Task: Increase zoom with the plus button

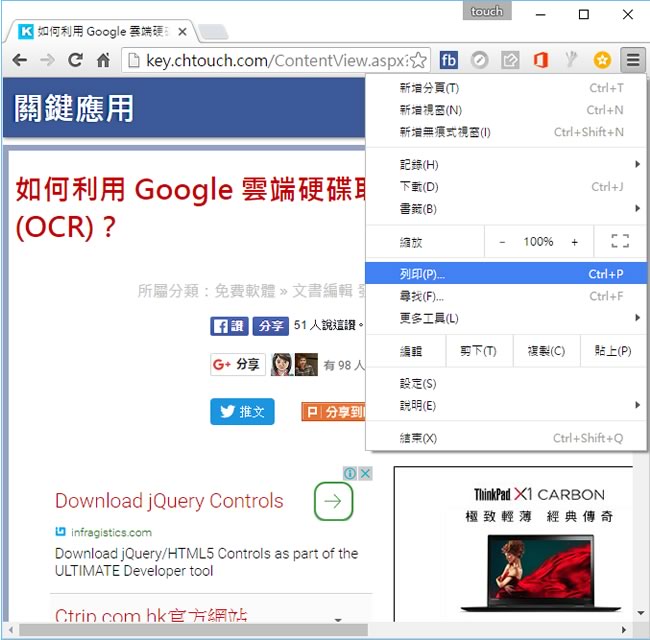Action: pyautogui.click(x=575, y=242)
